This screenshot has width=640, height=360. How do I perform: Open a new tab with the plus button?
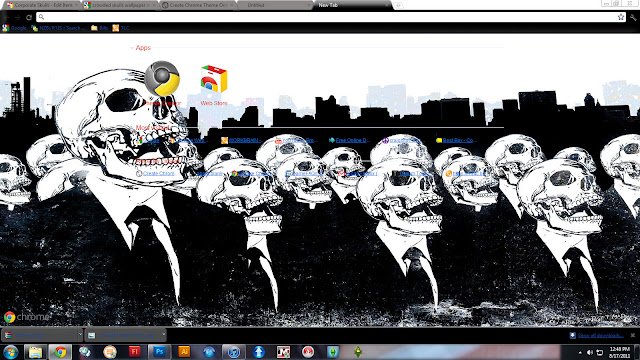pos(398,5)
